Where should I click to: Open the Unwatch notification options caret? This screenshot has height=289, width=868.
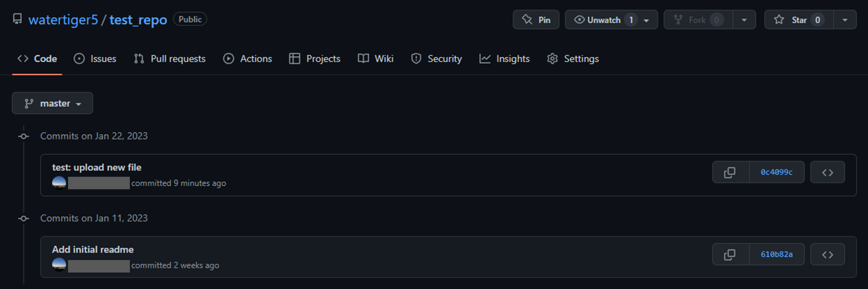click(647, 20)
